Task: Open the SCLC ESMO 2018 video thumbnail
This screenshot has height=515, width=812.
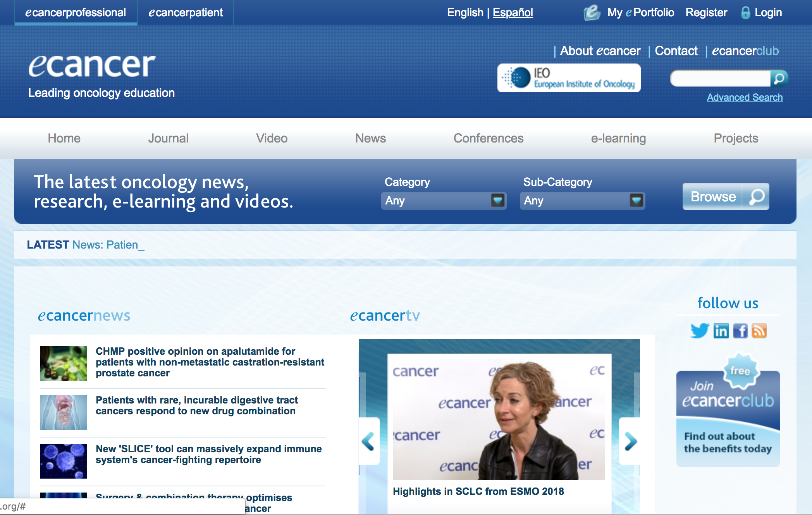Action: coord(499,417)
